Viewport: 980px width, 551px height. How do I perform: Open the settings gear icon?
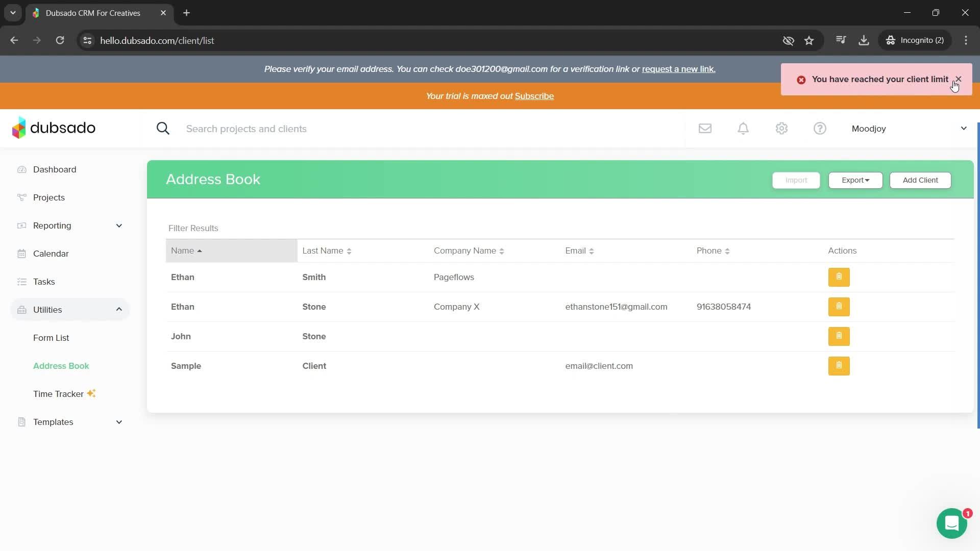click(781, 129)
